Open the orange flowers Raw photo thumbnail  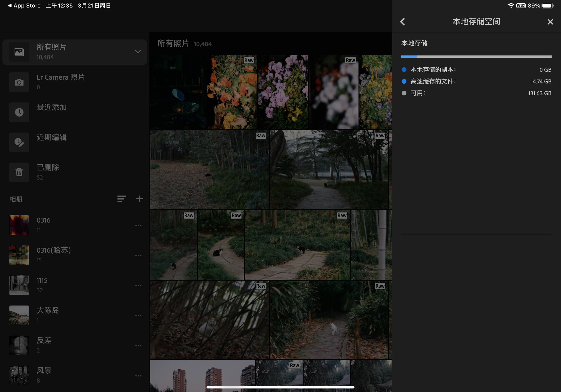[232, 92]
